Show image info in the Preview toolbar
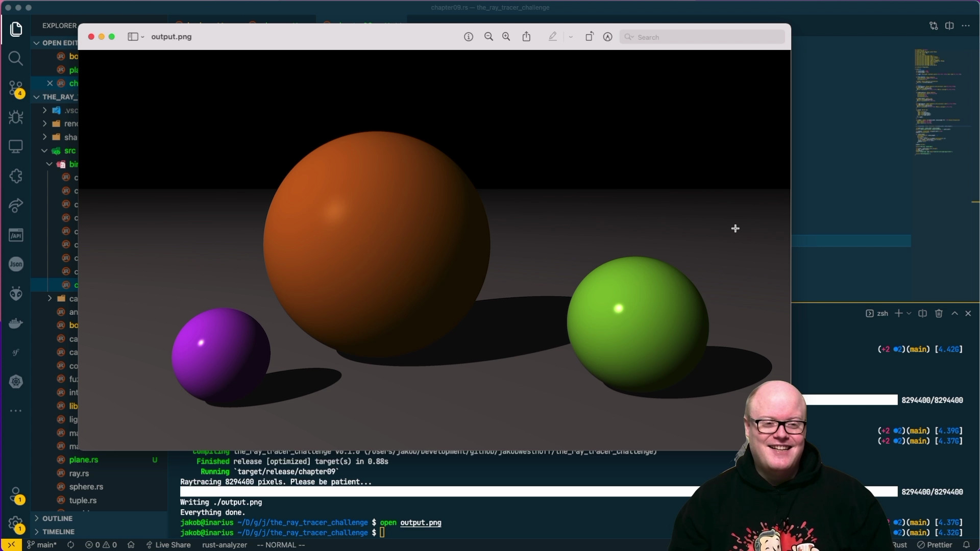Viewport: 980px width, 551px height. click(469, 37)
